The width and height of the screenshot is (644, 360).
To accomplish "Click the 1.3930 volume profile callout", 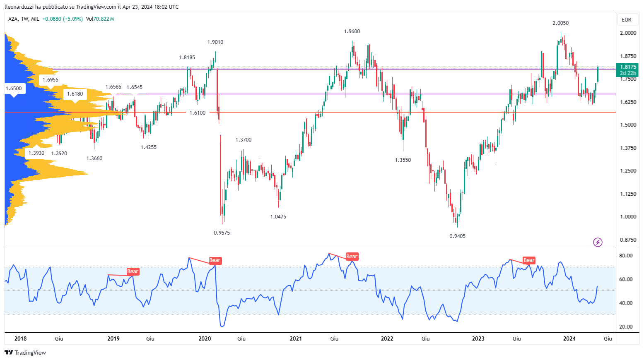I will tap(36, 153).
